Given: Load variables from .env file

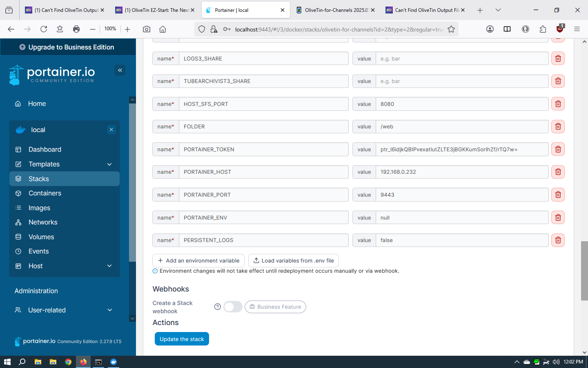Looking at the screenshot, I should pos(294,261).
